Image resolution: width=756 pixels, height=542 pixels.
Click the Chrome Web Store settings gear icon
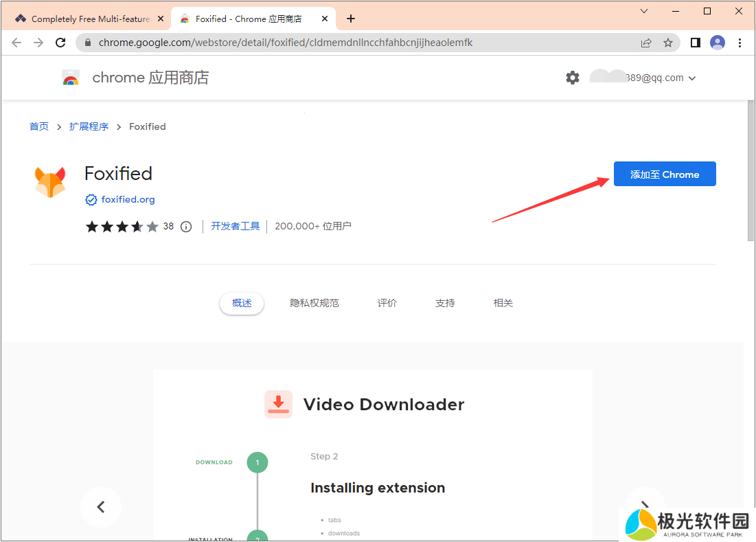pos(573,78)
